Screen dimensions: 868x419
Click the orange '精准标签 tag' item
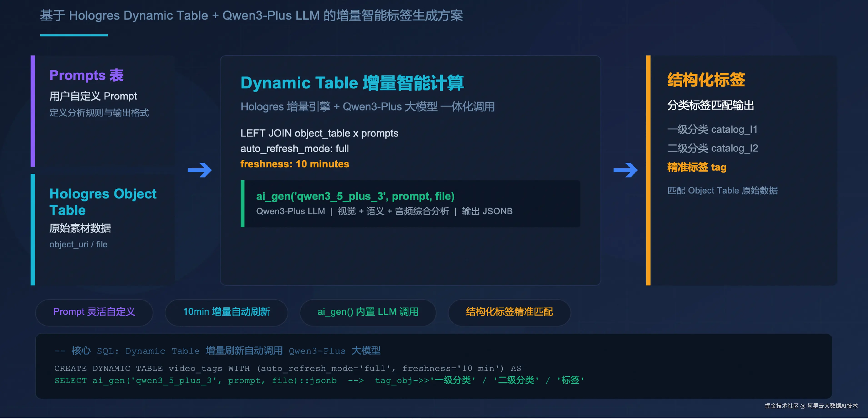(x=696, y=167)
